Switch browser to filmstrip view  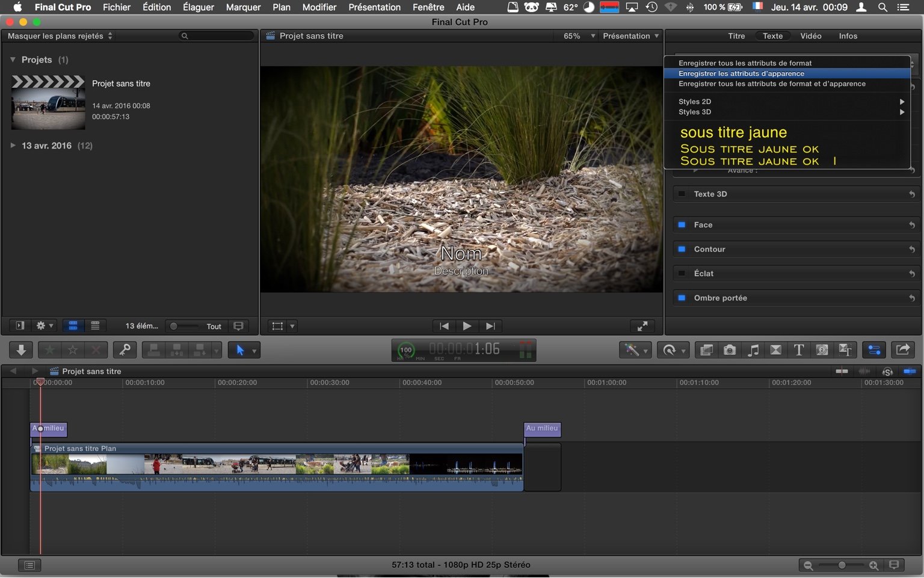[73, 326]
